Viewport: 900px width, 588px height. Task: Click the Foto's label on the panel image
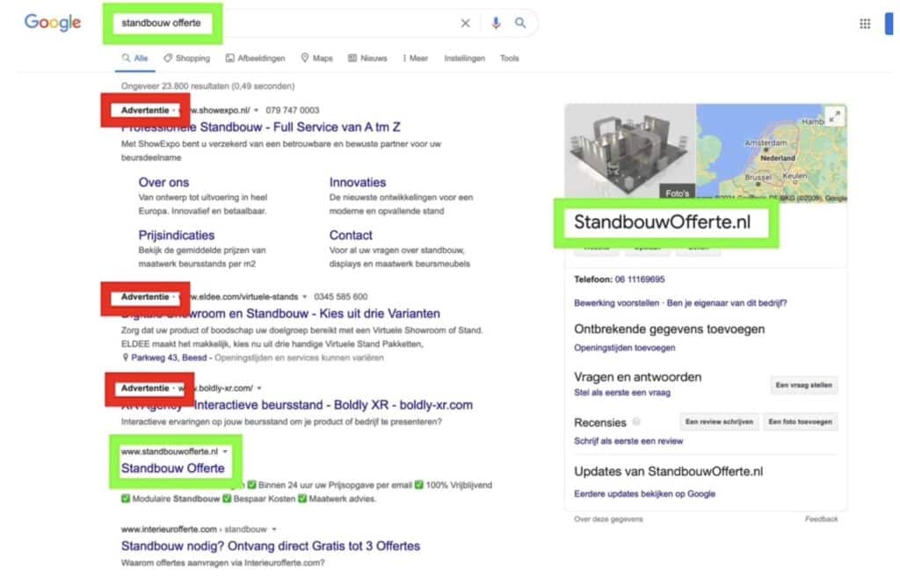(x=678, y=193)
